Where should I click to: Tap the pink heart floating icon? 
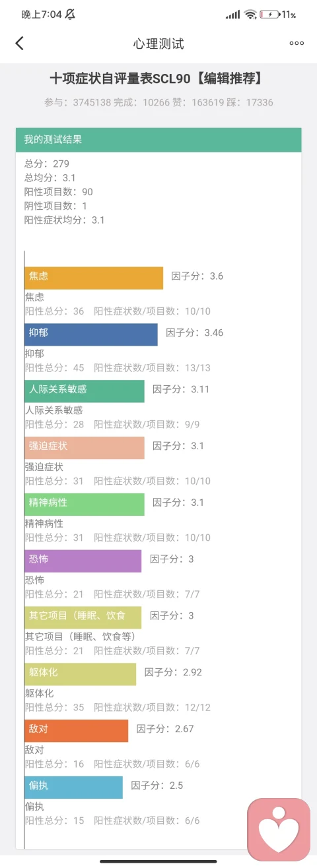(279, 829)
